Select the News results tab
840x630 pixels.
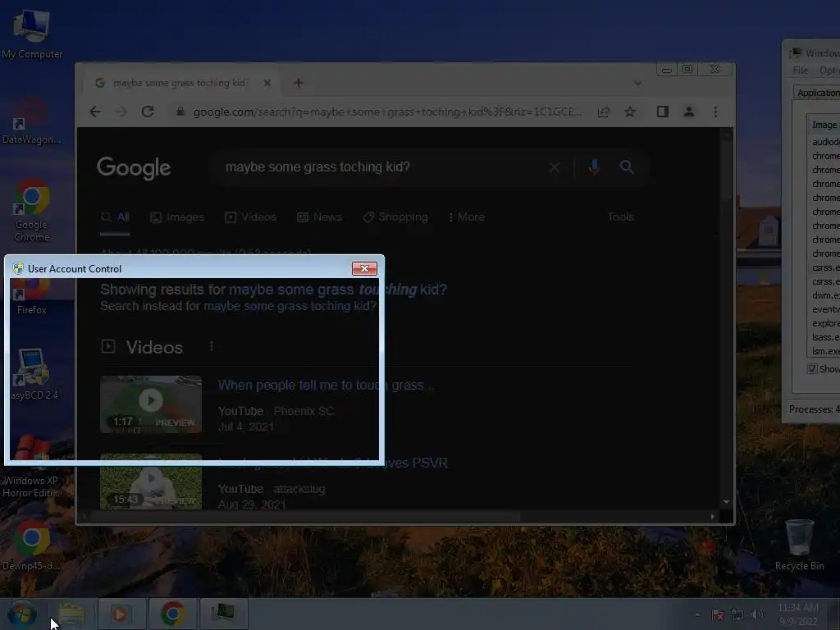pos(319,217)
